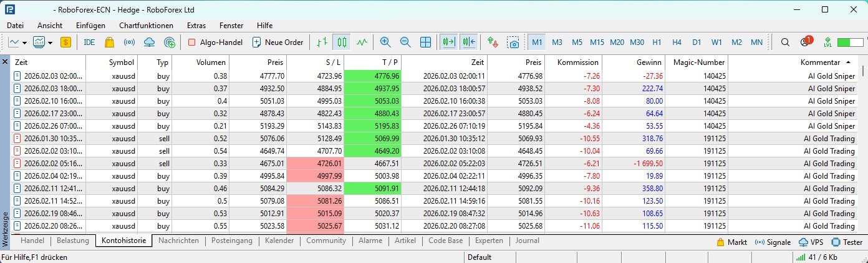Viewport: 868px width, 263px height.
Task: Open the Datei menu
Action: (x=15, y=26)
